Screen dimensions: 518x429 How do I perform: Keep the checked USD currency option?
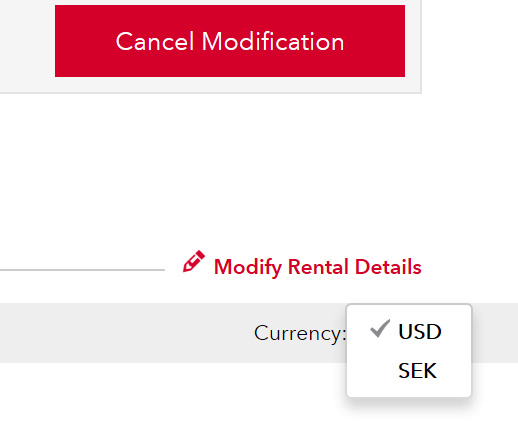(419, 332)
